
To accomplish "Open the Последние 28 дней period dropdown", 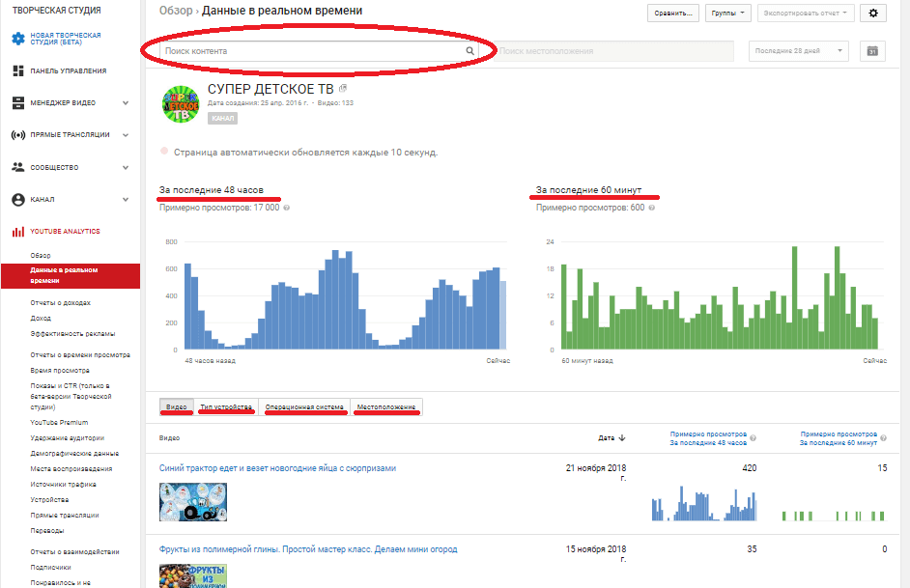I will click(x=799, y=51).
